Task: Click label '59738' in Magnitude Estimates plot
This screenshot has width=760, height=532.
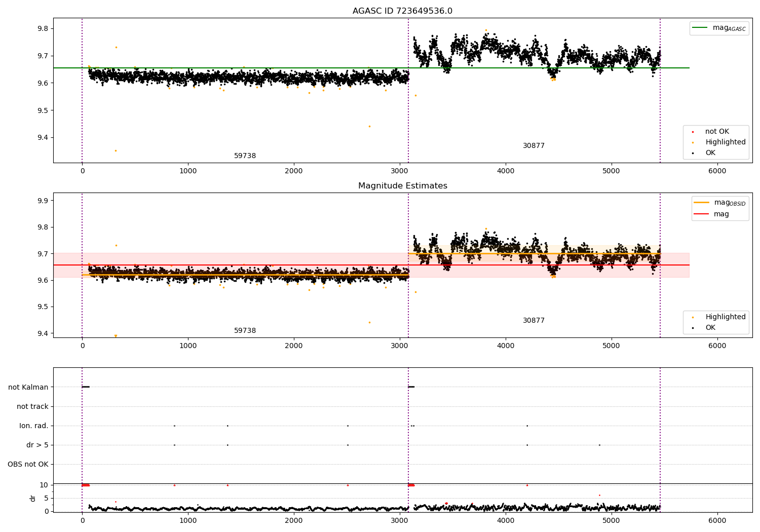Action: tap(245, 331)
